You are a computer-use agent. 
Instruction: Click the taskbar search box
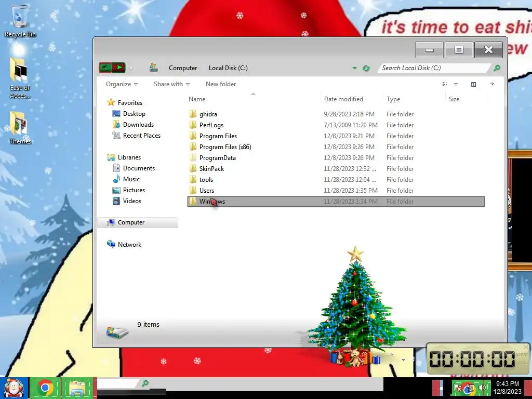point(119,384)
